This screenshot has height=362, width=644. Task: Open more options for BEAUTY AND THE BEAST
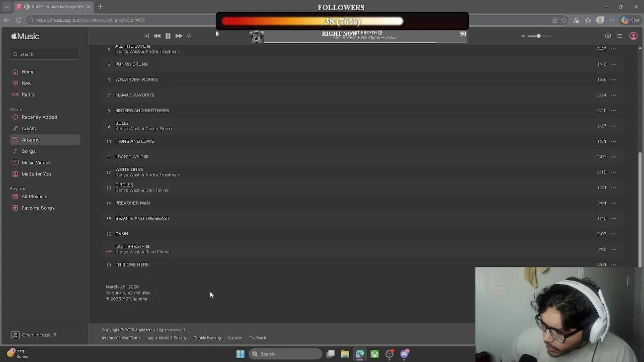point(613,218)
